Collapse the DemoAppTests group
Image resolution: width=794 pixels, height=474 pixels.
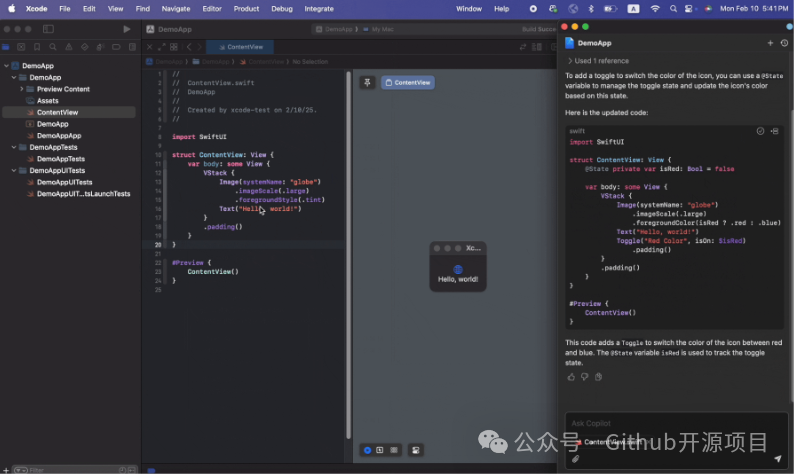pos(14,147)
